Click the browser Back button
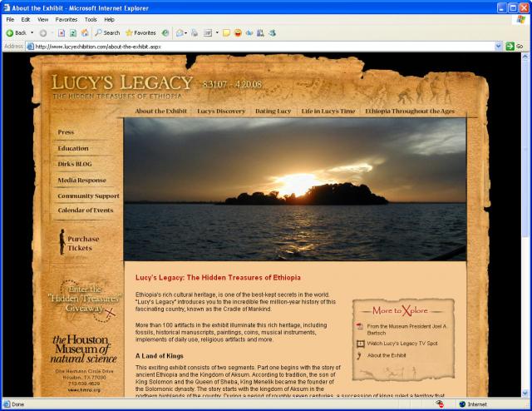The width and height of the screenshot is (532, 411). click(16, 32)
